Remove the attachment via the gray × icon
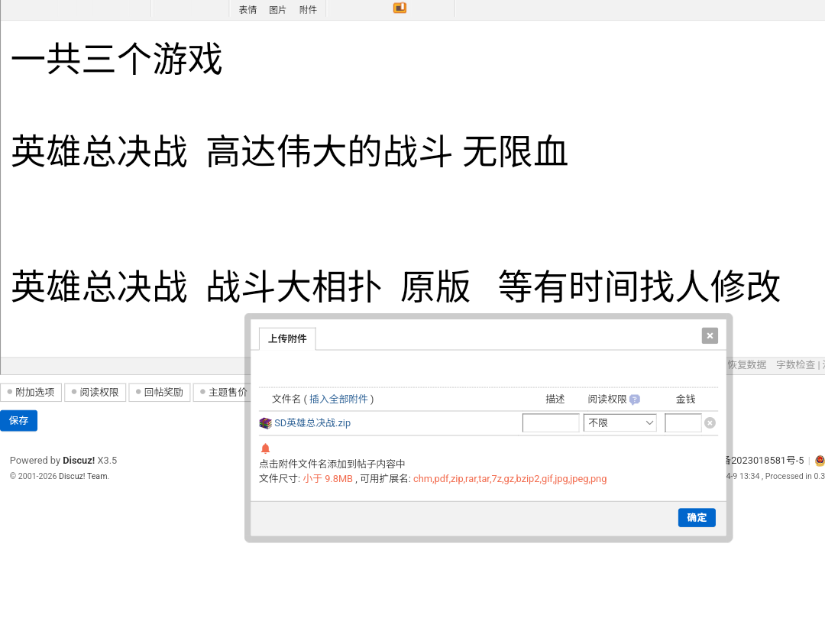 point(710,422)
